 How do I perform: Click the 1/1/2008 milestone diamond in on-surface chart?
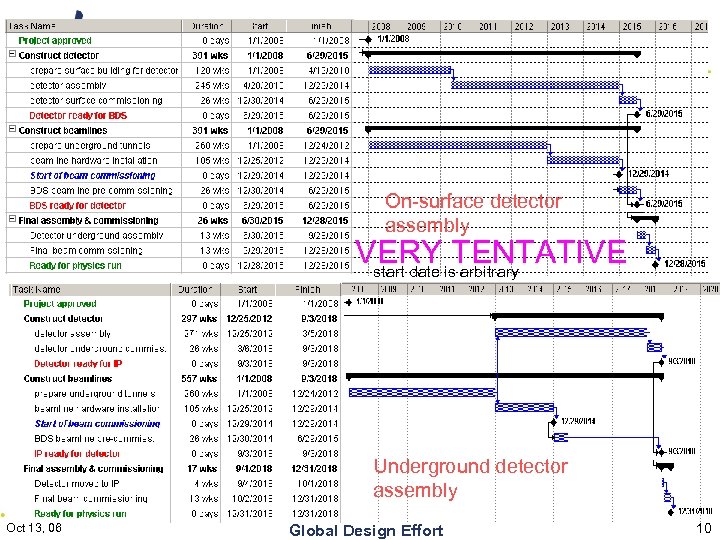click(367, 39)
